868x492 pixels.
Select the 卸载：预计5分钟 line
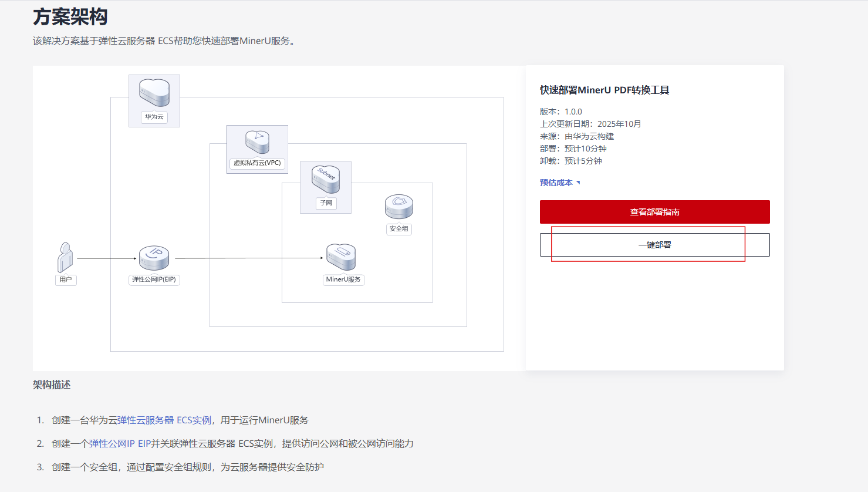[571, 161]
